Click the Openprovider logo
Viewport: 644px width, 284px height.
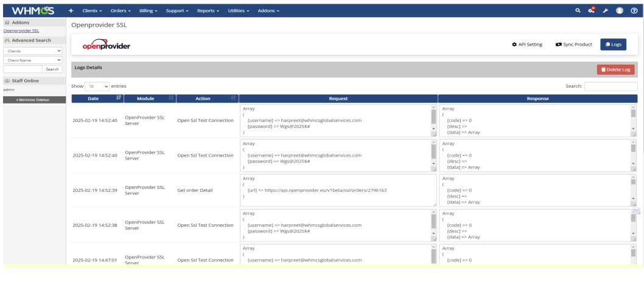tap(107, 45)
